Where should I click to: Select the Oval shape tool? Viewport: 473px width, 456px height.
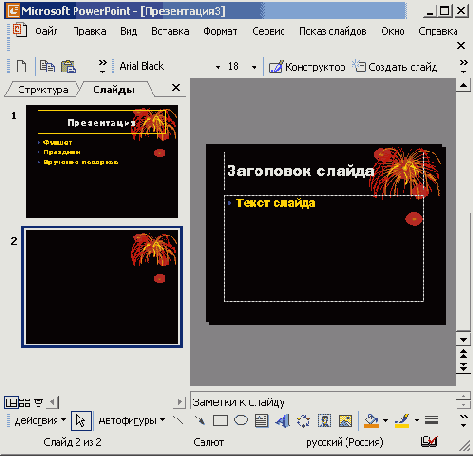pos(241,421)
